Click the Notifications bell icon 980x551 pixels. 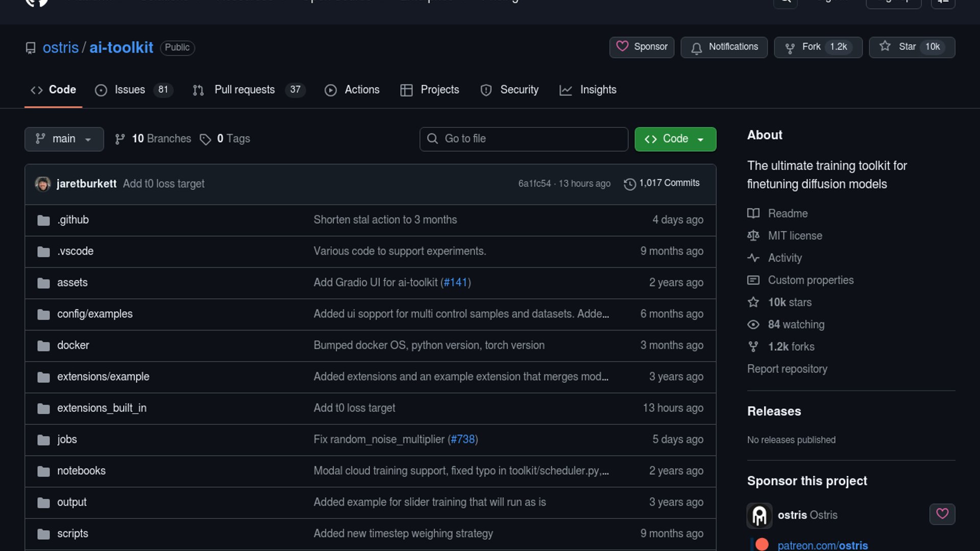coord(696,48)
